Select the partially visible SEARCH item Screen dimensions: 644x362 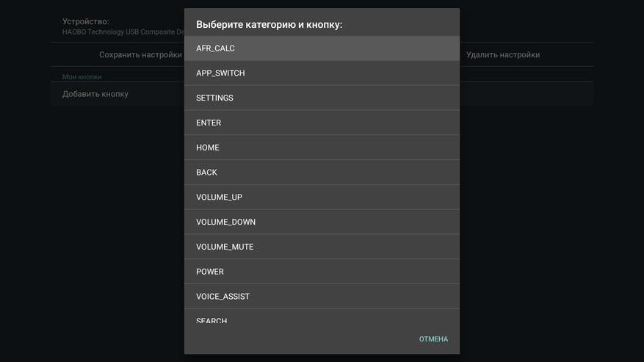tap(322, 316)
